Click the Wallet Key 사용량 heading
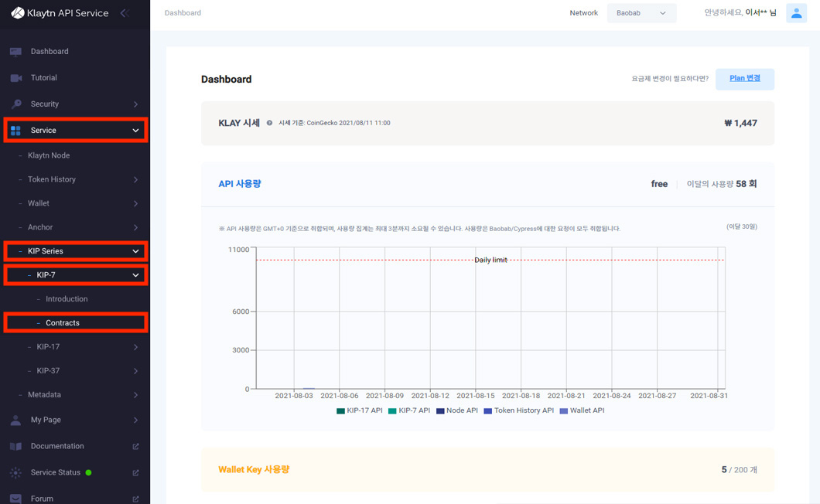This screenshot has width=820, height=504. pyautogui.click(x=254, y=469)
